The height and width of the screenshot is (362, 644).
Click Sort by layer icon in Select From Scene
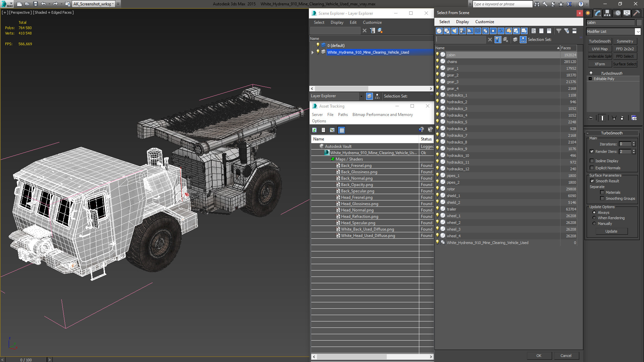515,40
